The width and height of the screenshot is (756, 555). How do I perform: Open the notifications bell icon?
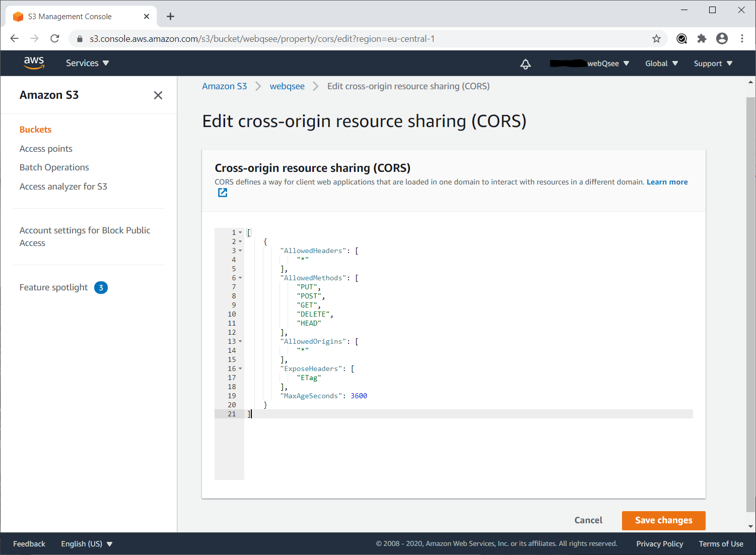[x=525, y=64]
